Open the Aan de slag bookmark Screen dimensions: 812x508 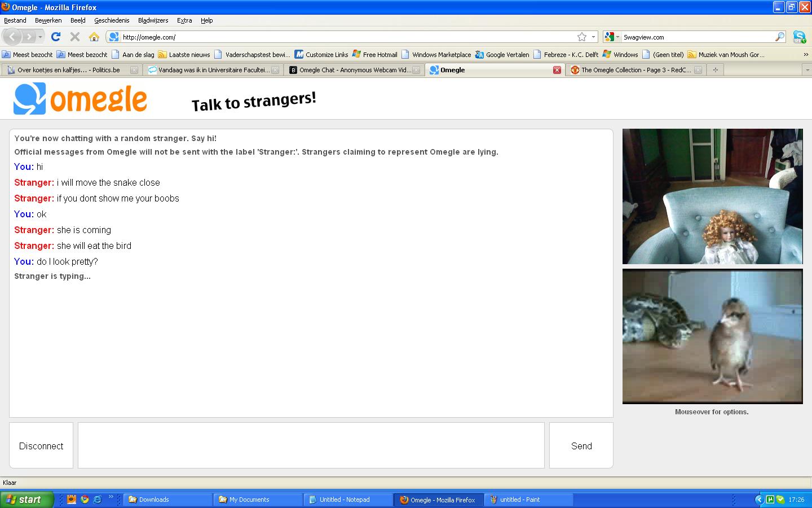pos(133,55)
